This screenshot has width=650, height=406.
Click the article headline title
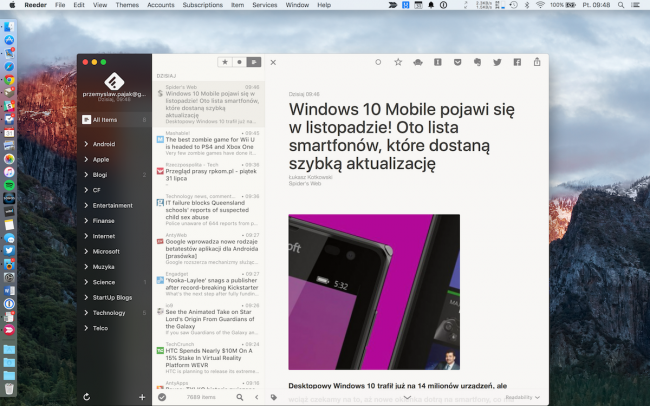401,136
